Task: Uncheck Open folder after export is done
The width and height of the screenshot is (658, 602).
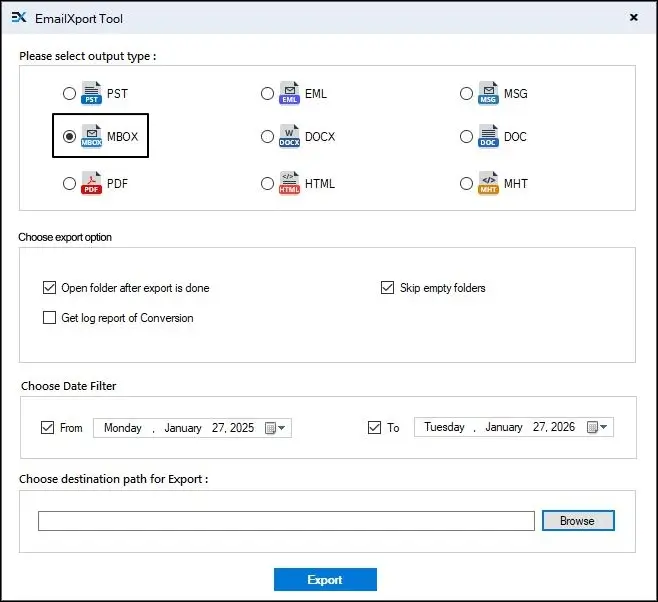Action: 50,287
